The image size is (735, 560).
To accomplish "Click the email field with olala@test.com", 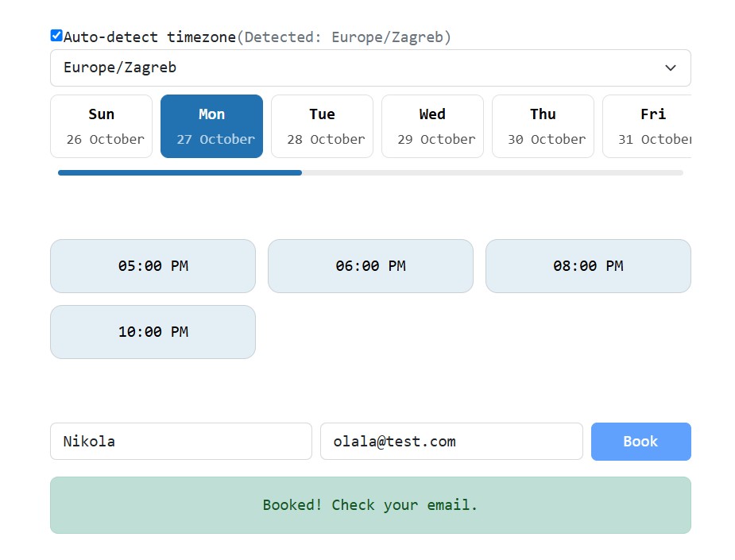I will point(451,442).
